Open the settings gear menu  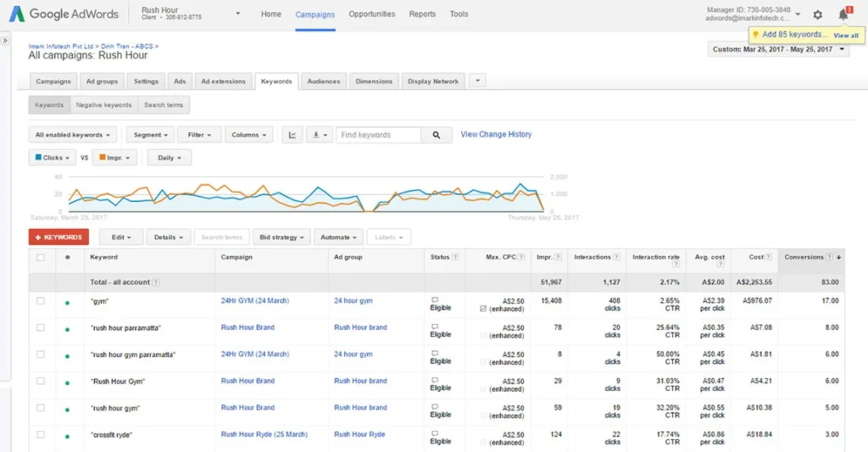(818, 15)
